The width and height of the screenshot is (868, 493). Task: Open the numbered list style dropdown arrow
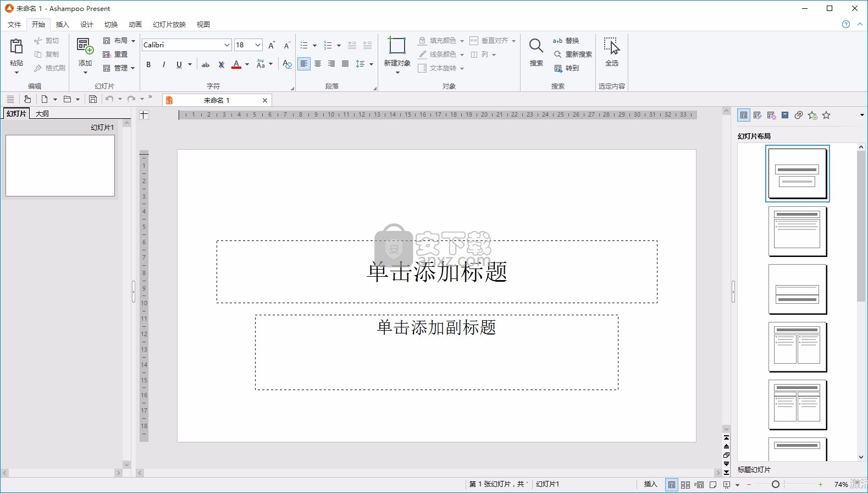339,46
